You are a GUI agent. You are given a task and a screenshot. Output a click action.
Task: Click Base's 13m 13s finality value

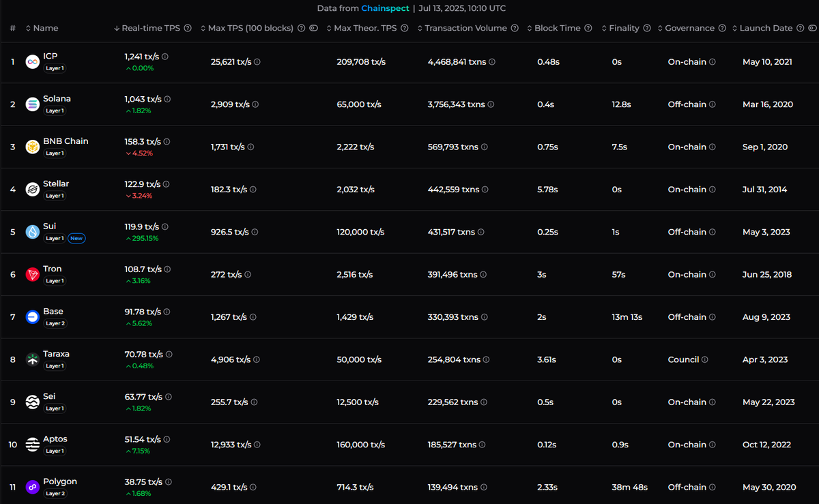(x=627, y=317)
